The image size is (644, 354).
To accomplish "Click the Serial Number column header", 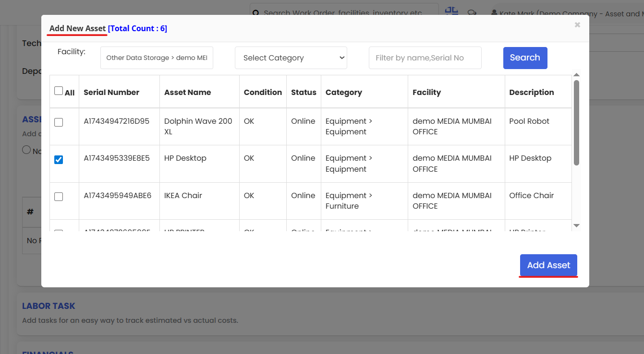I will [111, 92].
